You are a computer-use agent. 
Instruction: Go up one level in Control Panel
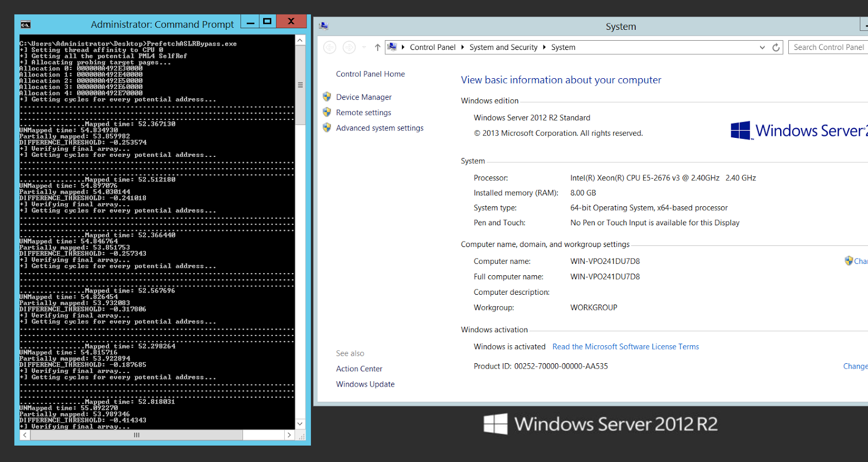coord(378,47)
